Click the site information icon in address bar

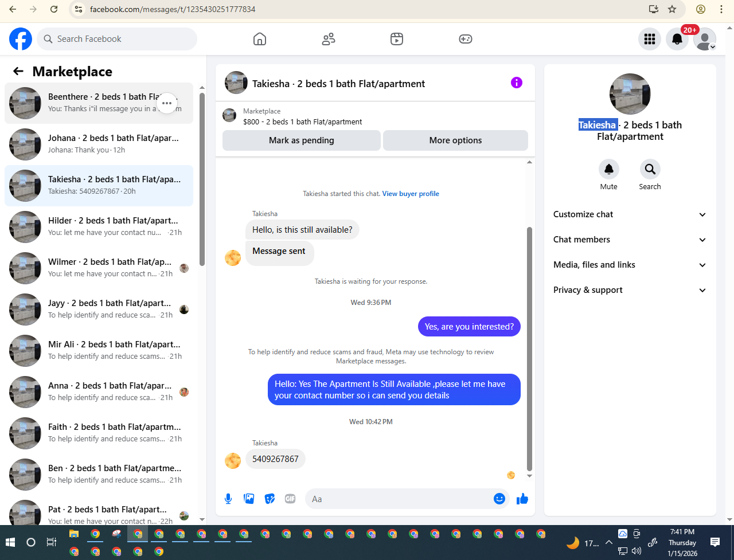79,9
